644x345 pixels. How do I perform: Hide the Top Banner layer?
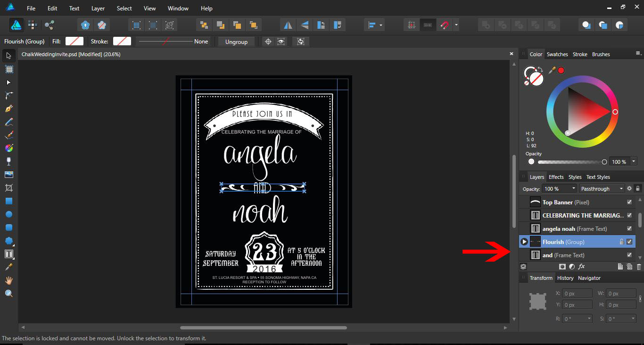coord(629,202)
